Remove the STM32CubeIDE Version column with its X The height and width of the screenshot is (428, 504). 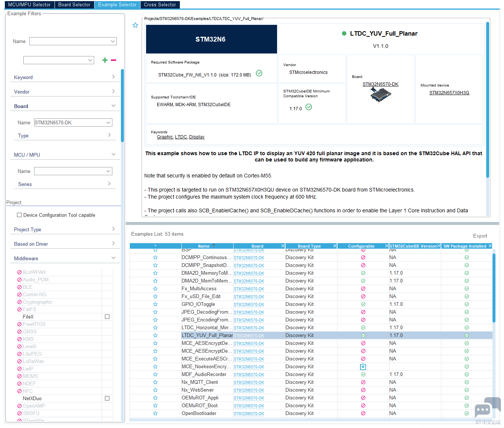[439, 246]
